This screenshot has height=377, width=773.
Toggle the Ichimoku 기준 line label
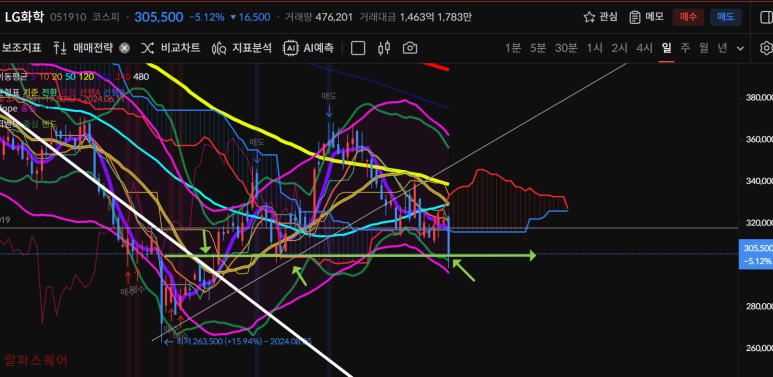[x=31, y=93]
